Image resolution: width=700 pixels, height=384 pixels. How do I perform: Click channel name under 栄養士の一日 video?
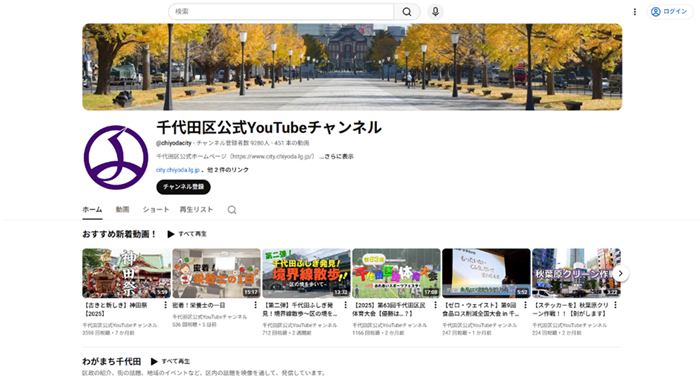pos(209,317)
